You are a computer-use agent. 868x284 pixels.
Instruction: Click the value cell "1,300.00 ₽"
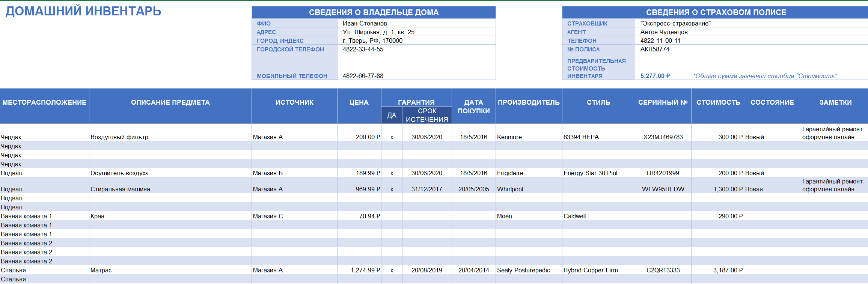click(x=718, y=185)
